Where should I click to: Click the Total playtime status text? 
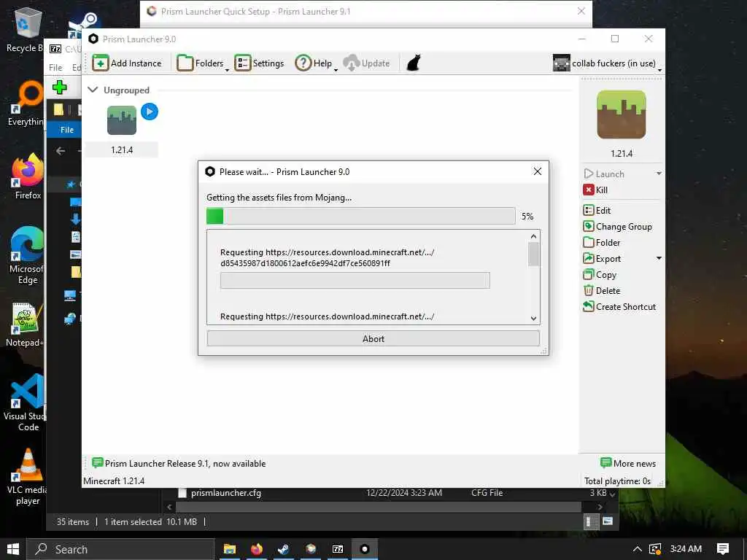click(617, 481)
